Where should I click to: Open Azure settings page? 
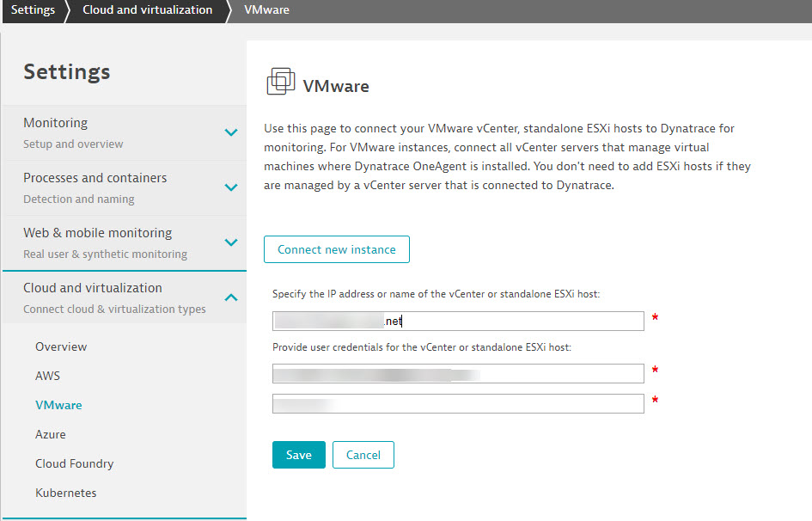tap(50, 434)
